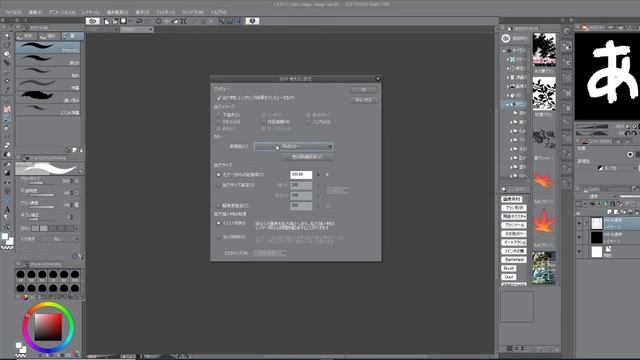Image resolution: width=640 pixels, height=360 pixels.
Task: Select the Text tool with letter A
Action: pos(7,209)
